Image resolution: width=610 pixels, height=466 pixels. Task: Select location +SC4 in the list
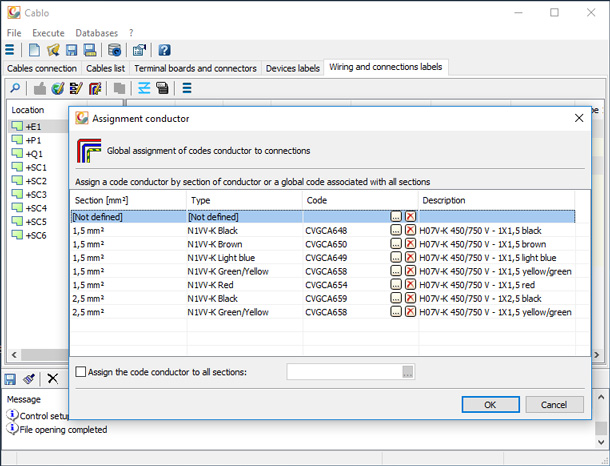point(36,208)
